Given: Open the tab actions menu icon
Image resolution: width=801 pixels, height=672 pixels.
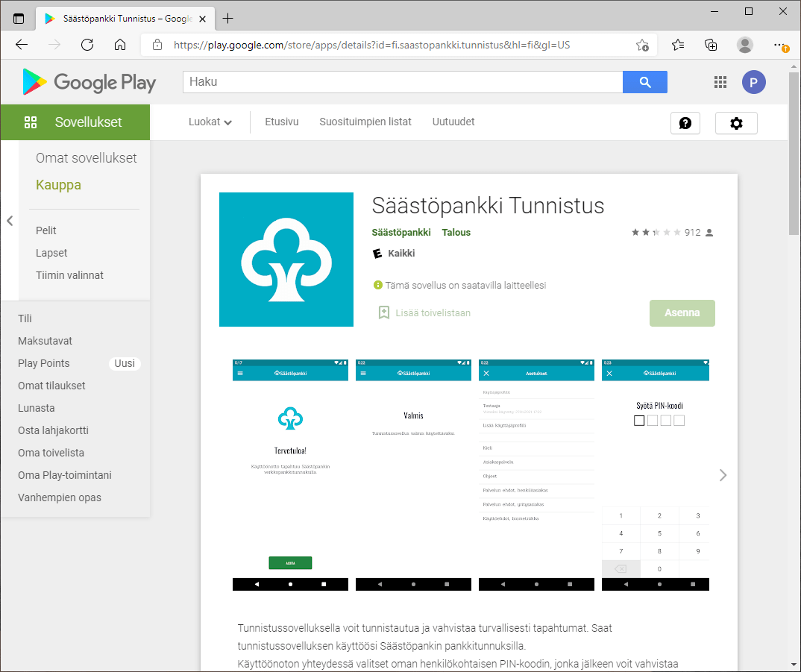Looking at the screenshot, I should (19, 19).
